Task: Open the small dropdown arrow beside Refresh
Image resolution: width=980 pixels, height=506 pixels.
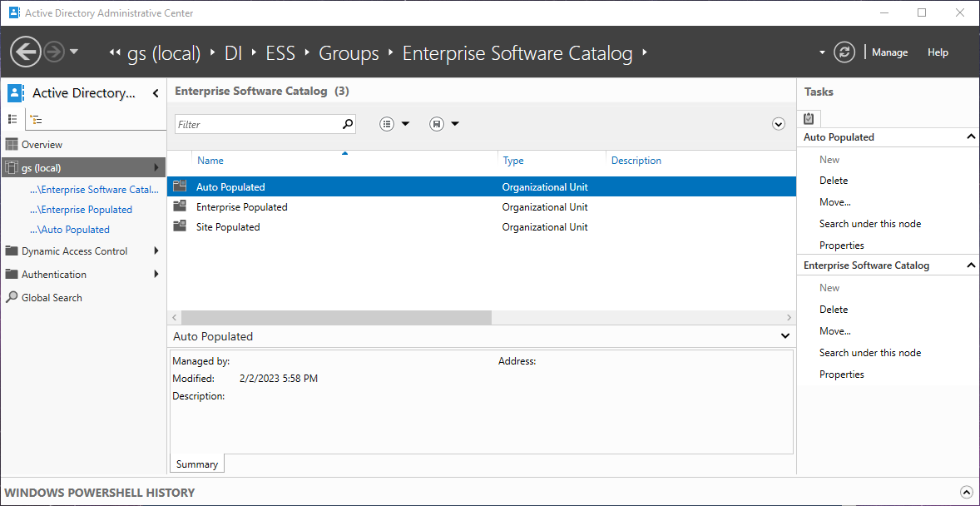Action: coord(822,52)
